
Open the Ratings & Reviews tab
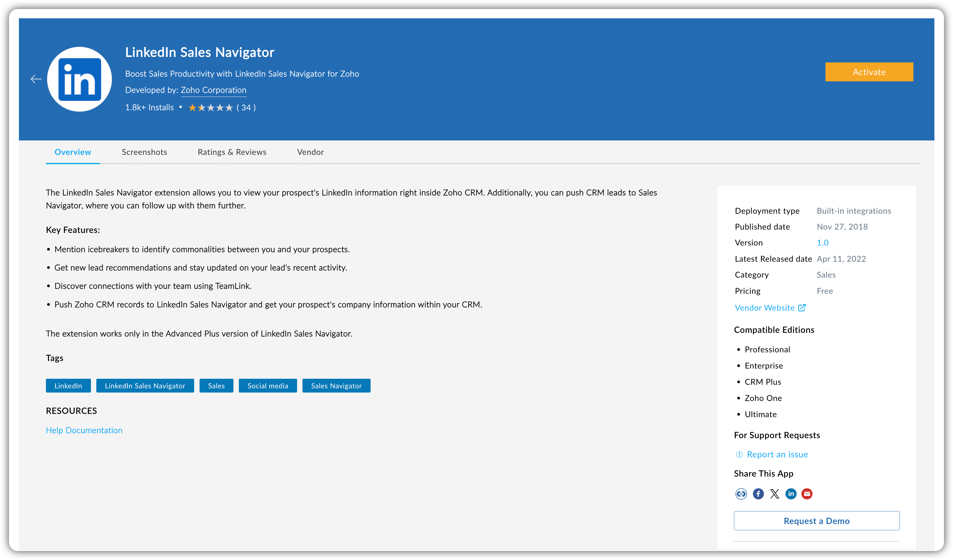coord(232,152)
